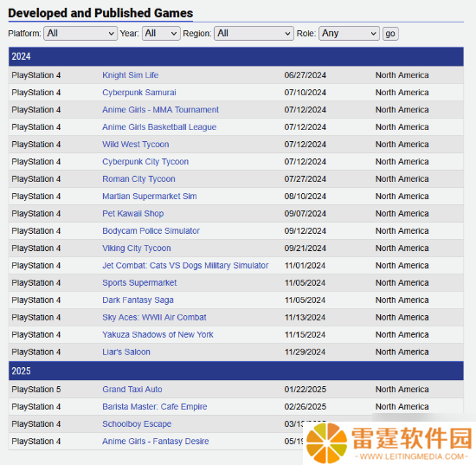Screen dimensions: 476x465
Task: Open the Cyberpunk Samurai game link
Action: (x=139, y=93)
